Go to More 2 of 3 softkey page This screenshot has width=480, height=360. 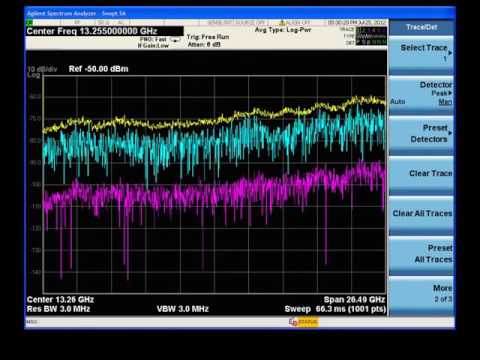pyautogui.click(x=421, y=295)
